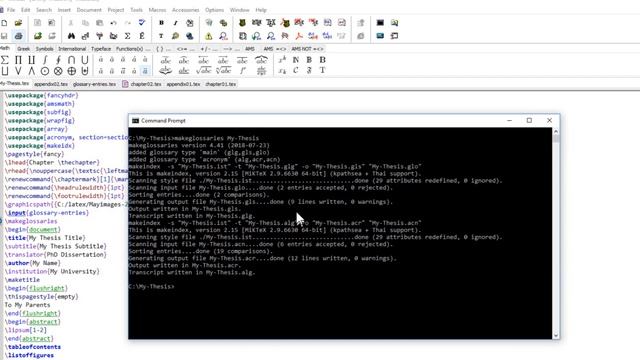Insert square root of abc symbol

(203, 71)
